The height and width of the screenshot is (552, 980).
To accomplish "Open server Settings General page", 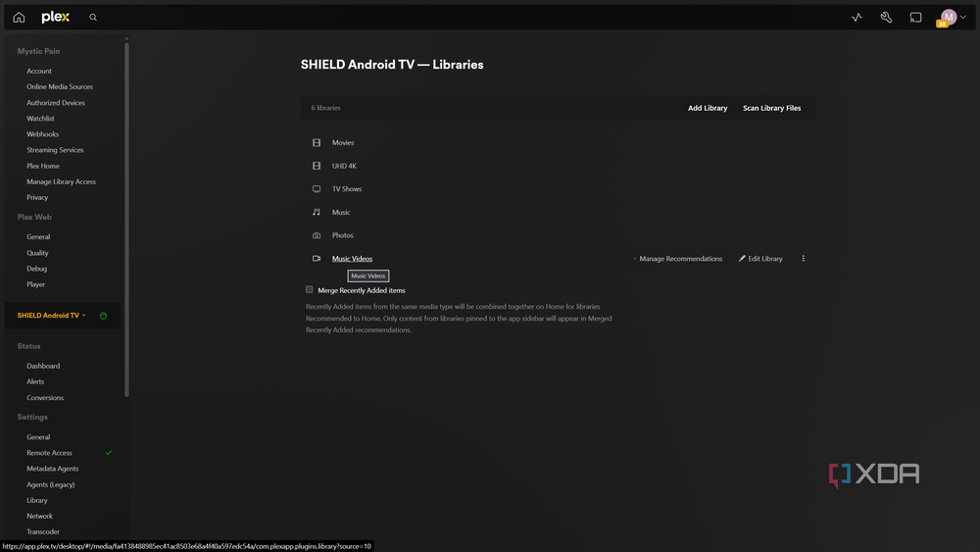I will [x=38, y=437].
